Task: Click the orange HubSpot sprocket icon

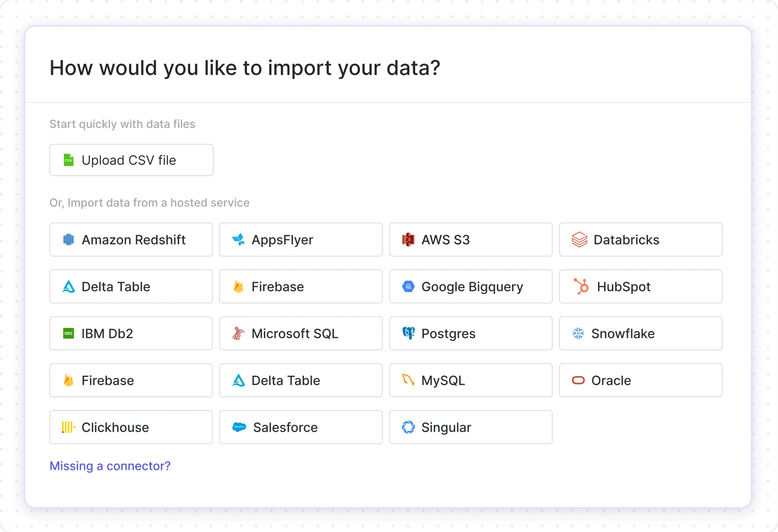Action: [581, 286]
